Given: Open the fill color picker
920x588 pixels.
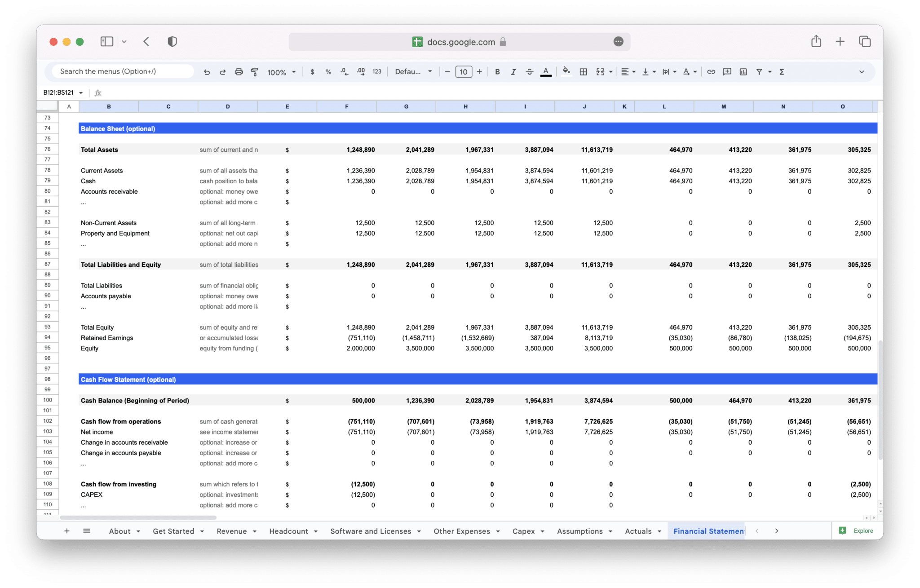Looking at the screenshot, I should click(x=566, y=72).
